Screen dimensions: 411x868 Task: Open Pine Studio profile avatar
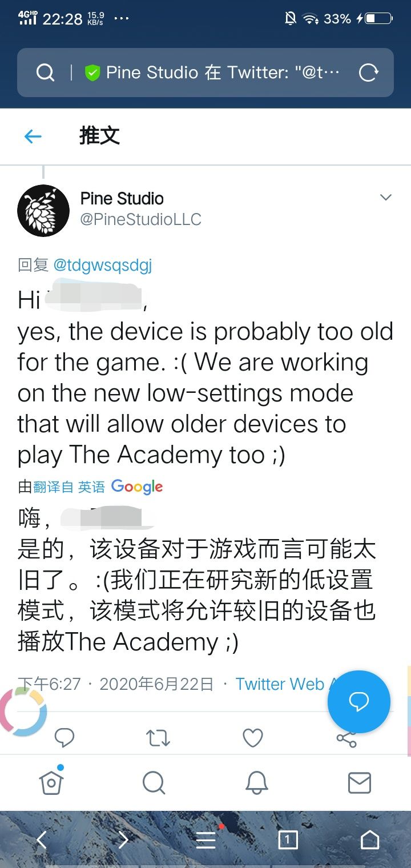click(x=43, y=211)
